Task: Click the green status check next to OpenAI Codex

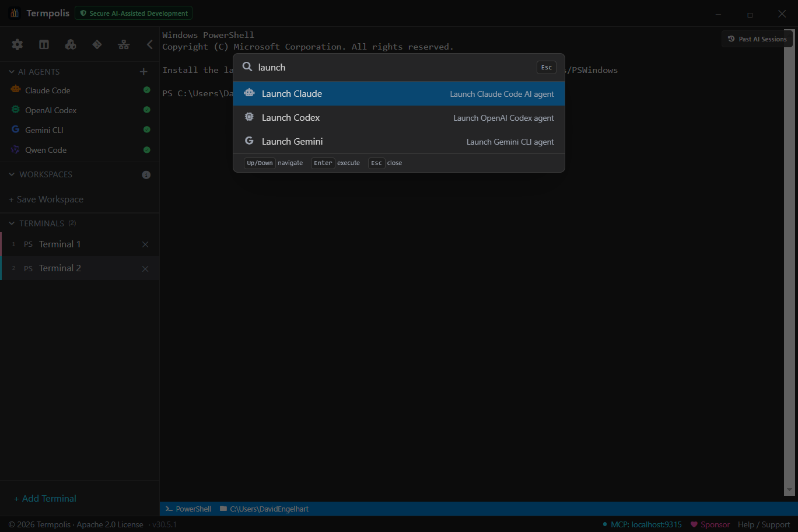Action: tap(147, 110)
